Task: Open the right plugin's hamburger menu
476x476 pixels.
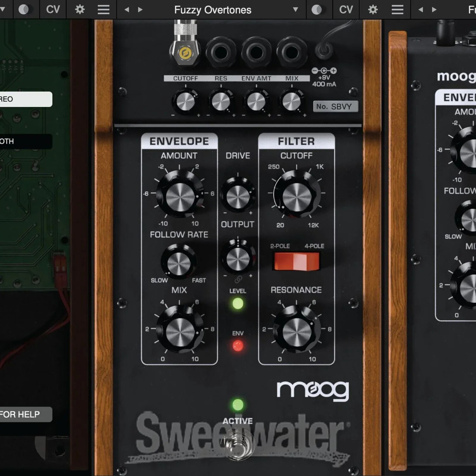Action: pyautogui.click(x=397, y=10)
